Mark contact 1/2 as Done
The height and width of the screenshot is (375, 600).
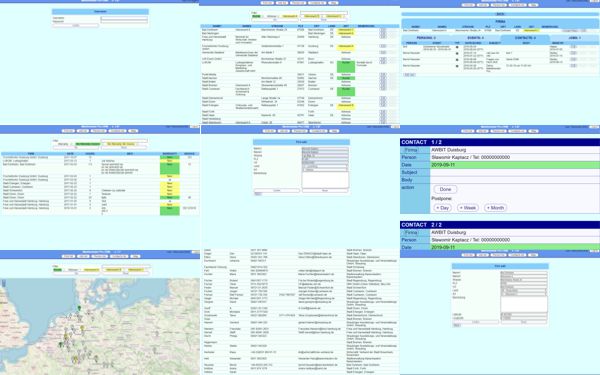click(x=445, y=189)
